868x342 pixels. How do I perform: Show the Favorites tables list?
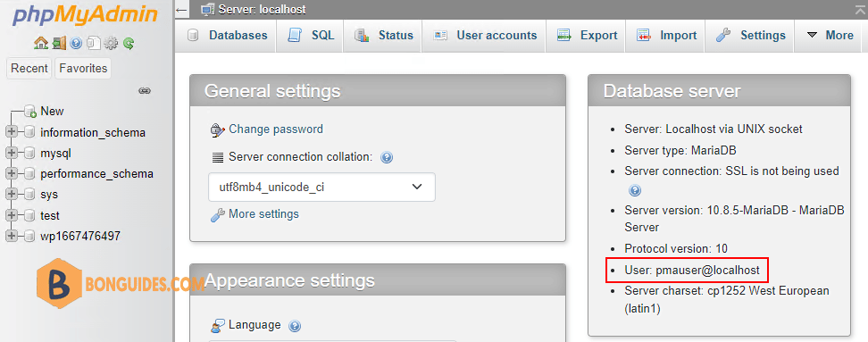(83, 68)
